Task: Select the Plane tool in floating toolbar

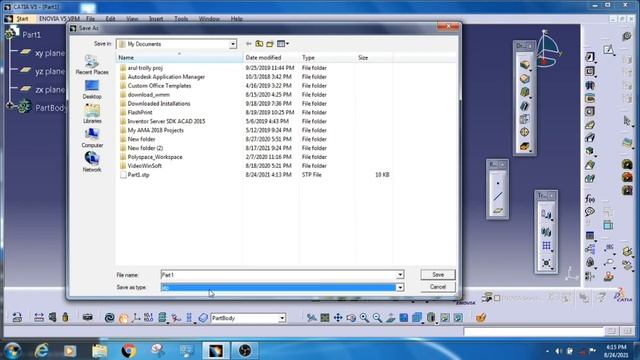Action: click(x=498, y=211)
